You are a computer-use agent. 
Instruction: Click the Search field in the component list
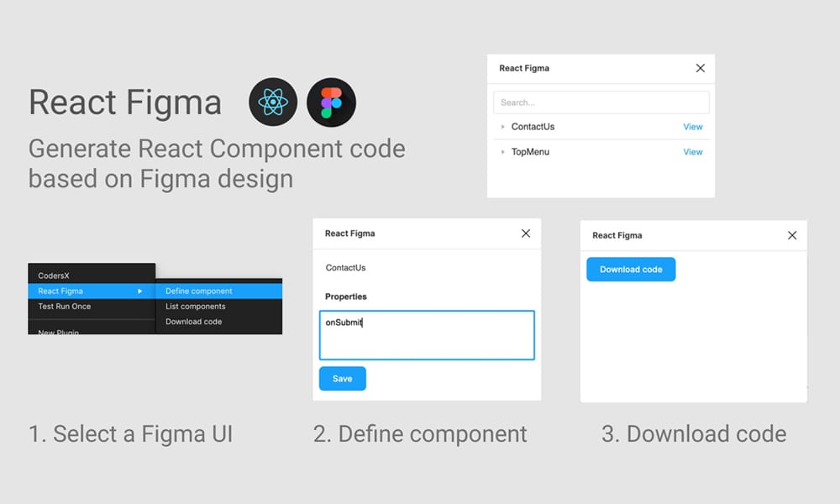601,101
